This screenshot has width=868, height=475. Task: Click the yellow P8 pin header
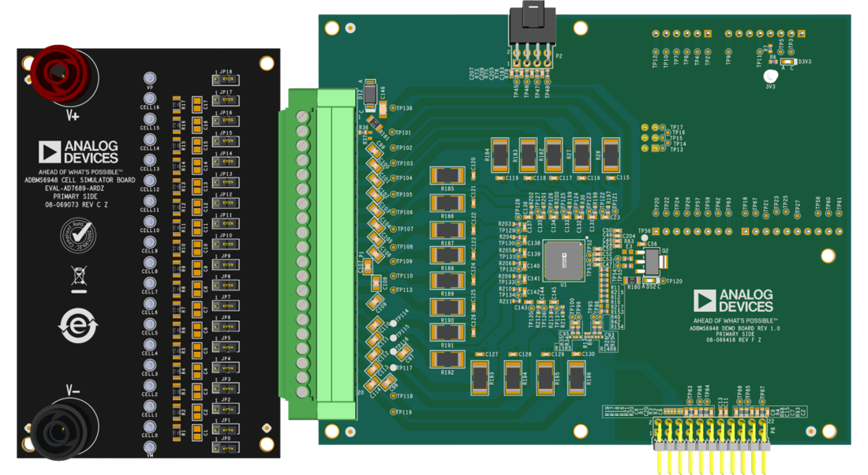pos(711,446)
